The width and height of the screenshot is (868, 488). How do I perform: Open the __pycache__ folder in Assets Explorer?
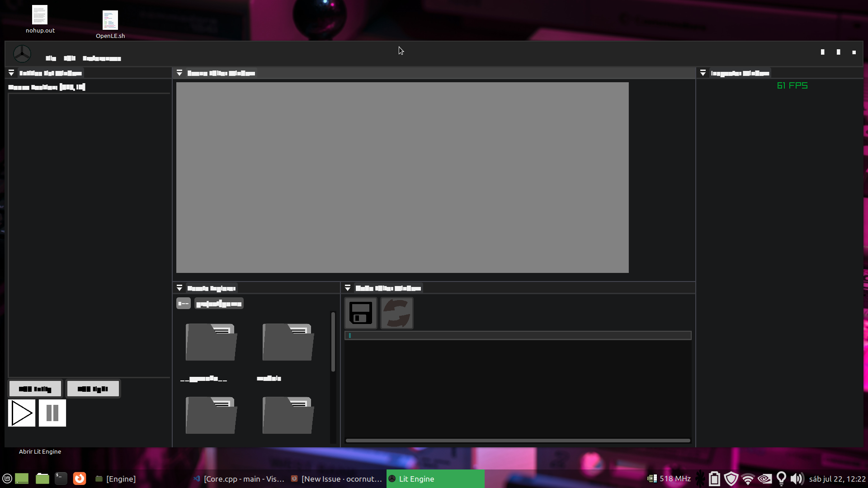point(210,342)
